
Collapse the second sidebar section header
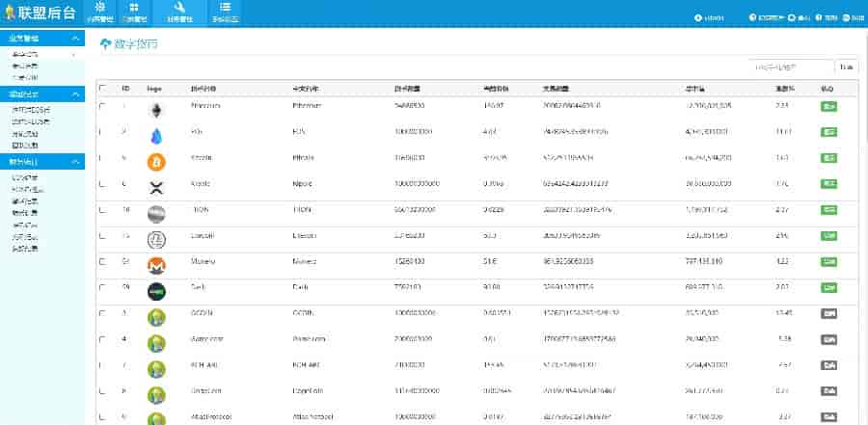(x=42, y=94)
